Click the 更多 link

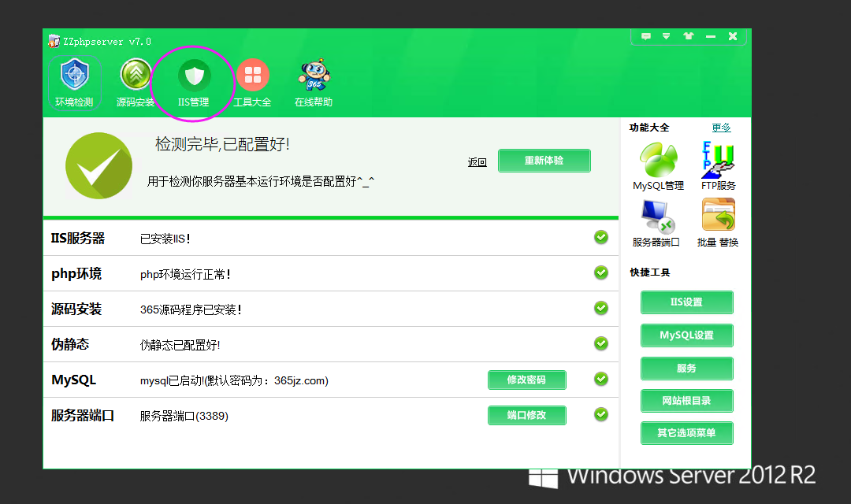(x=721, y=128)
